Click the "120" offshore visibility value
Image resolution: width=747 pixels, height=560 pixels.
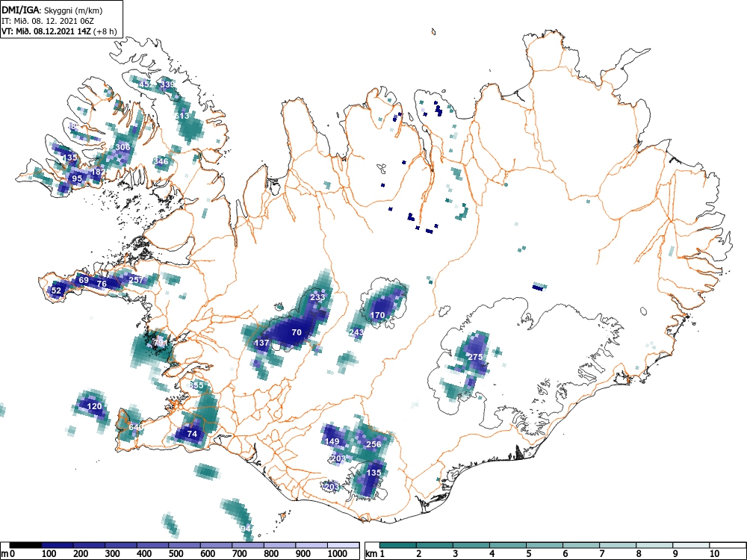pos(94,406)
